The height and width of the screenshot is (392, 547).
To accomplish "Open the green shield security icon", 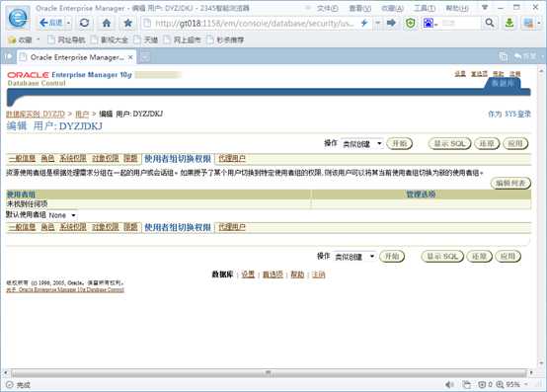I will click(411, 24).
